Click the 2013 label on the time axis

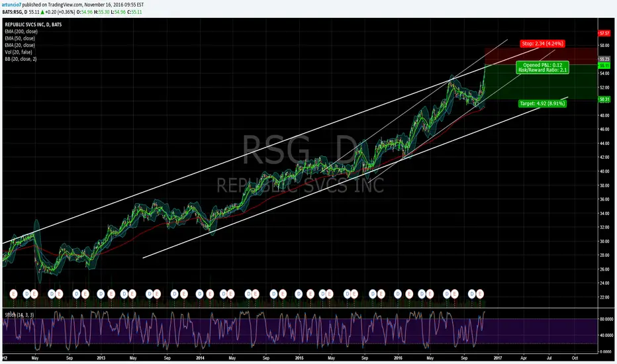point(101,358)
